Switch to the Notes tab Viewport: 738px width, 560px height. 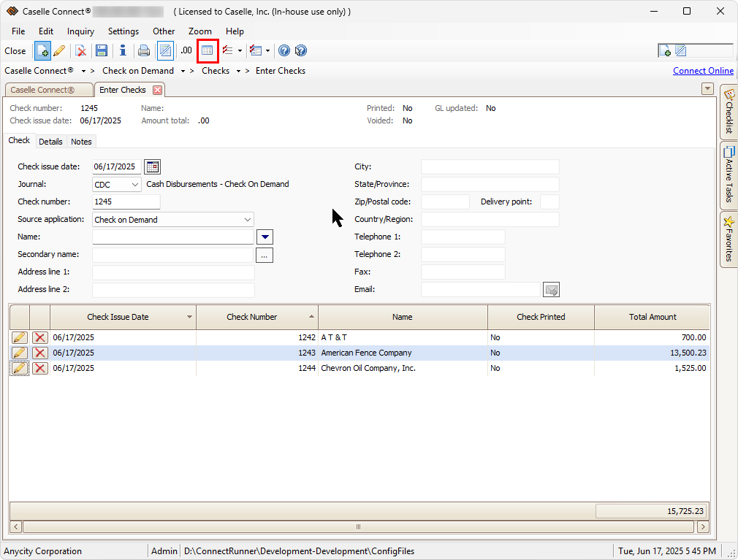[x=81, y=142]
